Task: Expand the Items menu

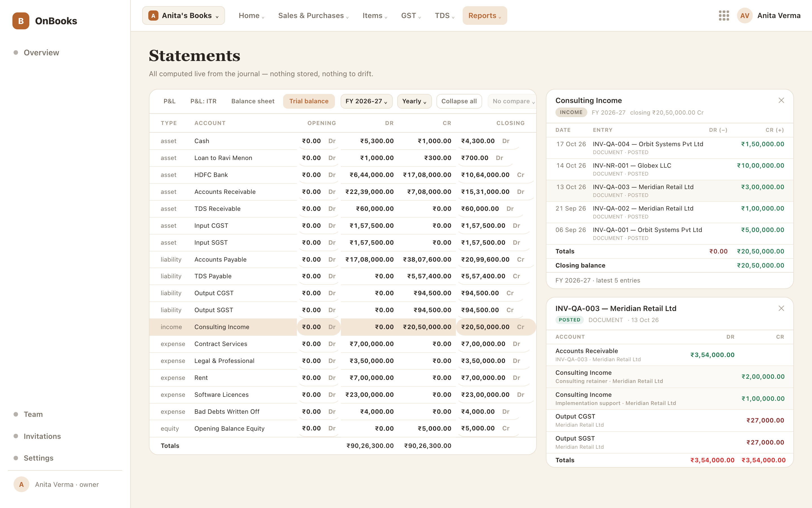Action: [x=375, y=16]
